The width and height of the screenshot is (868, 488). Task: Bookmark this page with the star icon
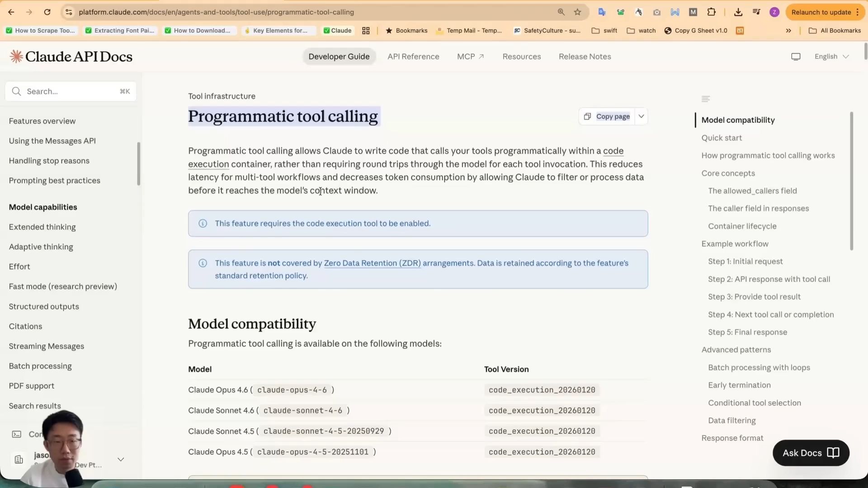click(577, 12)
